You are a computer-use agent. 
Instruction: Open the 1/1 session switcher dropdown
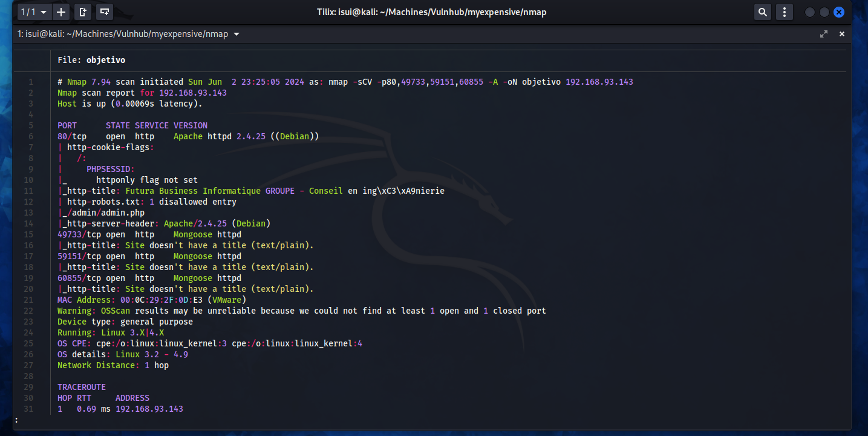(33, 12)
